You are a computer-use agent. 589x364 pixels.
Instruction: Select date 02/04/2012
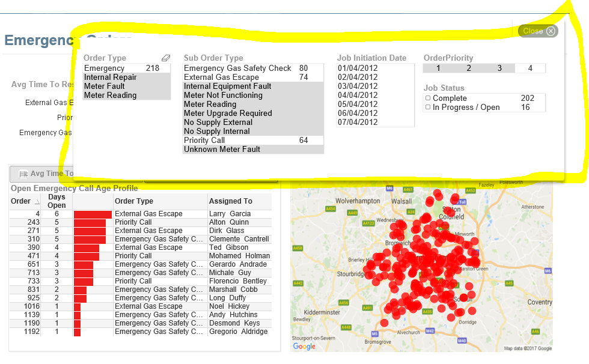[x=375, y=77]
